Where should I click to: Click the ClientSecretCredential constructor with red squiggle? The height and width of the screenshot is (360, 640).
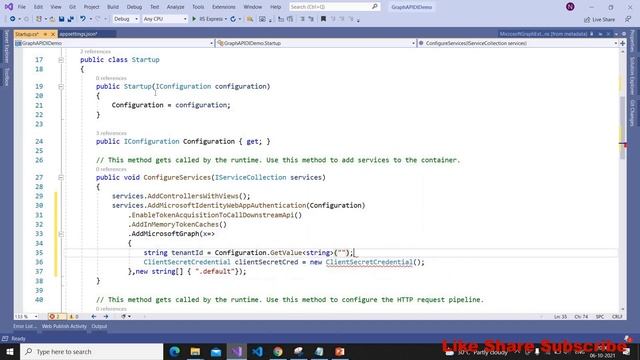369,262
